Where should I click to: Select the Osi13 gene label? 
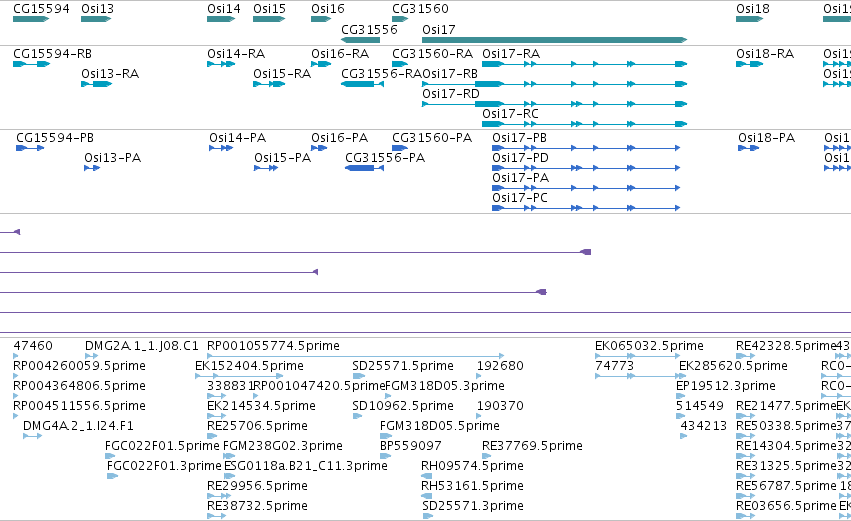[x=97, y=9]
